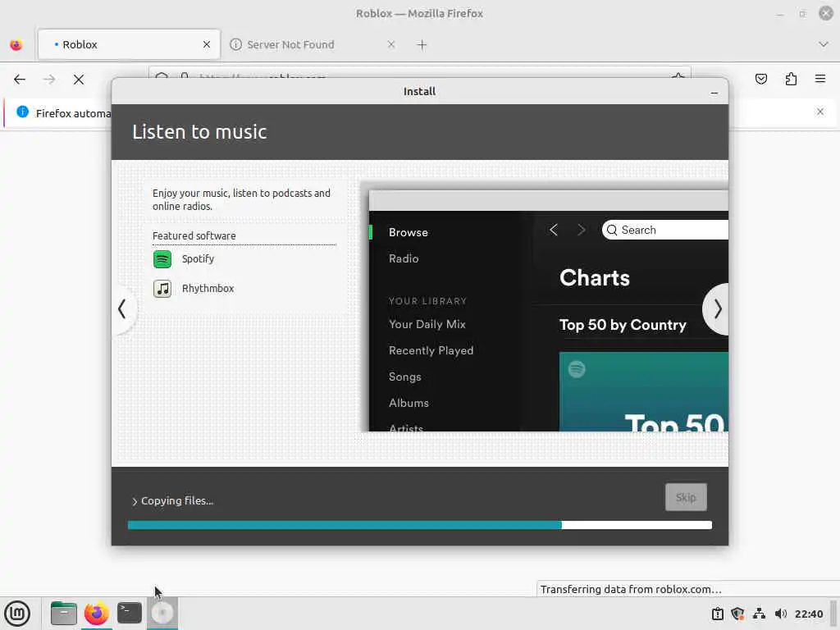
Task: Click the Skip button in installer
Action: tap(686, 497)
